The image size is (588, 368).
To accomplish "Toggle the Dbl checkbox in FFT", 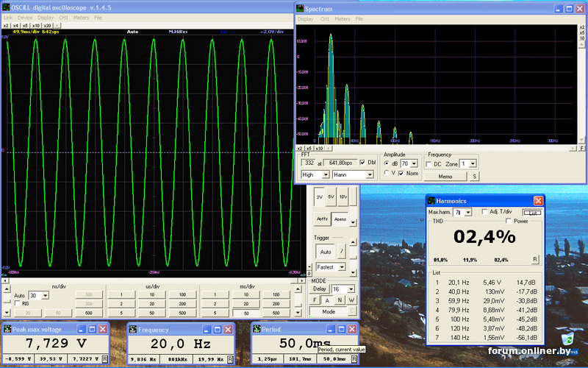I will [x=362, y=163].
